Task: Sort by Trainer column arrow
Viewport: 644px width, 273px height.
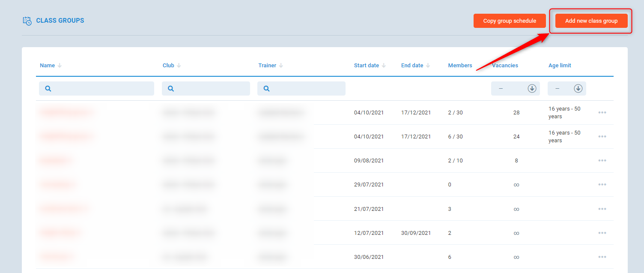Action: coord(281,66)
